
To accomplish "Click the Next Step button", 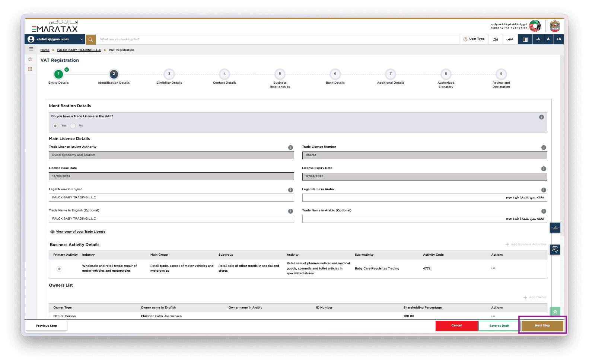I will click(542, 326).
